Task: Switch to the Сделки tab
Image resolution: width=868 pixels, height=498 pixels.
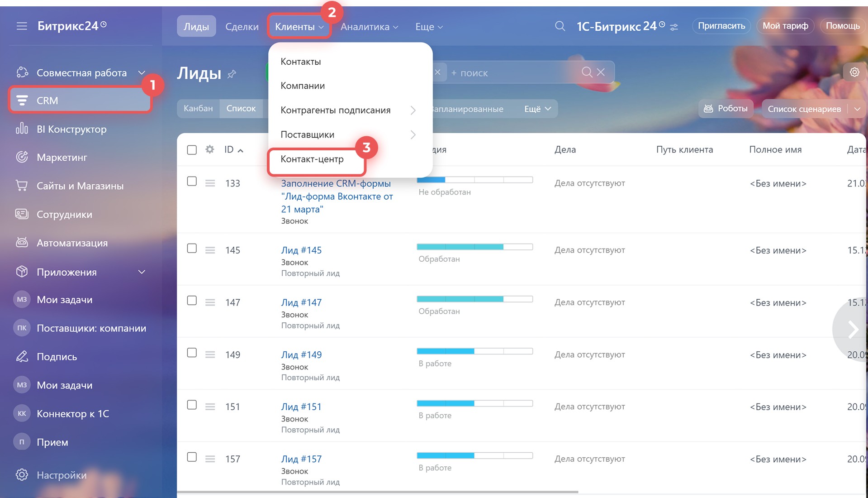Action: pyautogui.click(x=242, y=27)
